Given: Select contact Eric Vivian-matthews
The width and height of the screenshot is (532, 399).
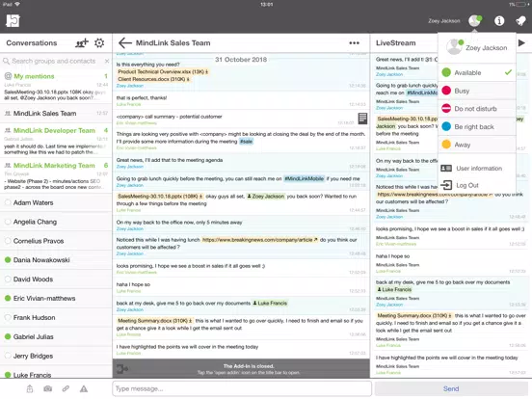Looking at the screenshot, I should (x=56, y=298).
